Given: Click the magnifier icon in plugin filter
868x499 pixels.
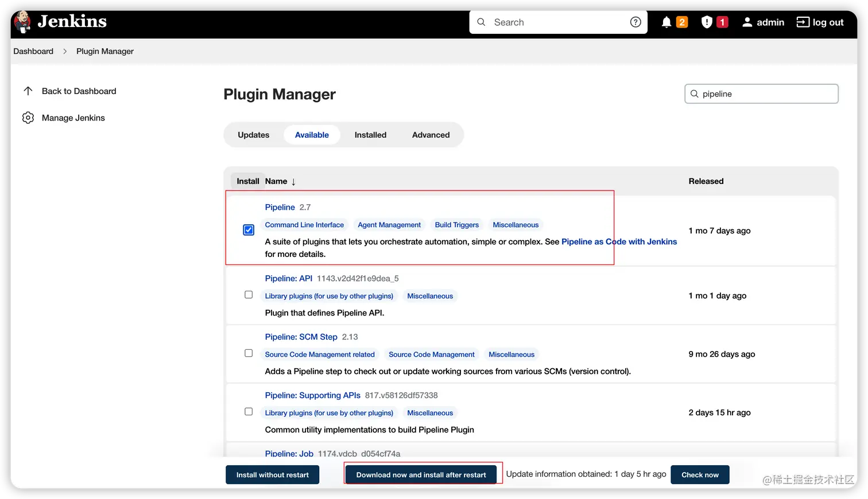Looking at the screenshot, I should tap(695, 94).
